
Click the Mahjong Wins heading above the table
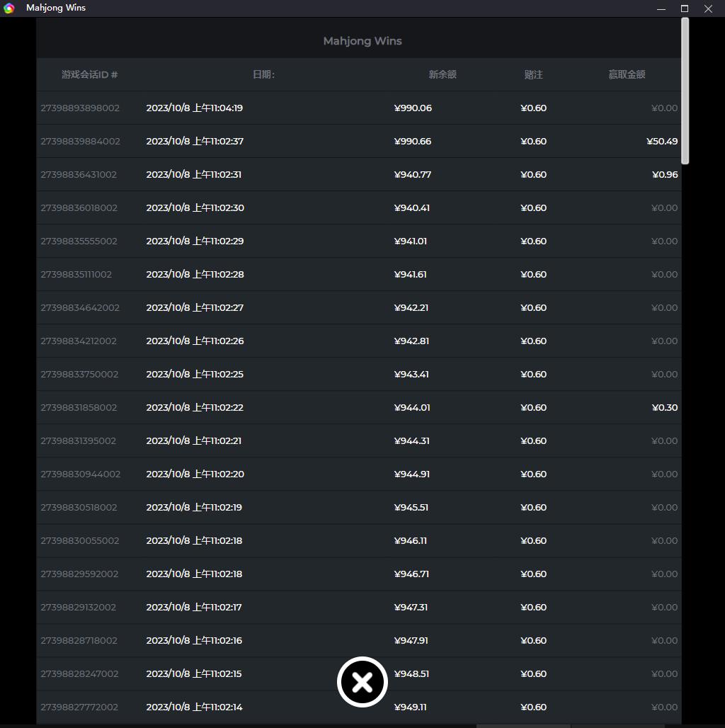[362, 41]
